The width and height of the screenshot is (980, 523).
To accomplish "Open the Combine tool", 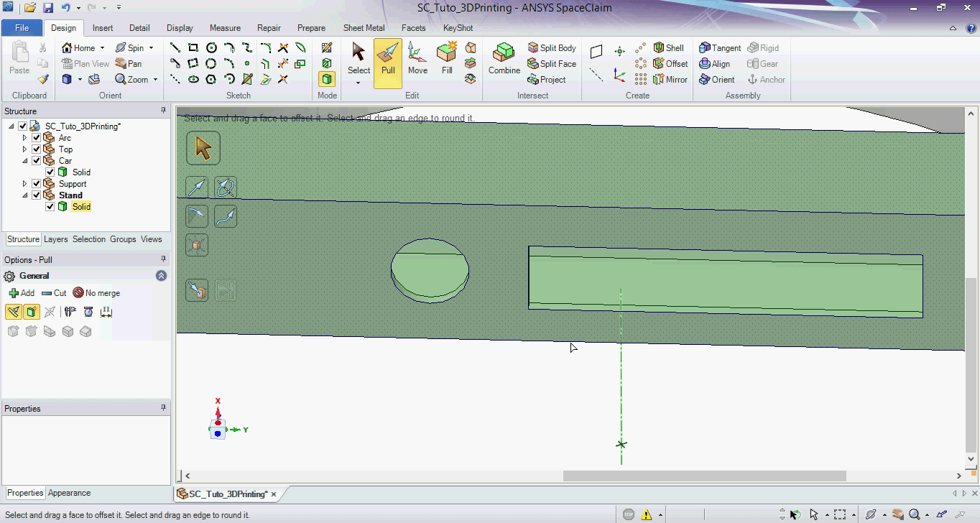I will pyautogui.click(x=504, y=59).
